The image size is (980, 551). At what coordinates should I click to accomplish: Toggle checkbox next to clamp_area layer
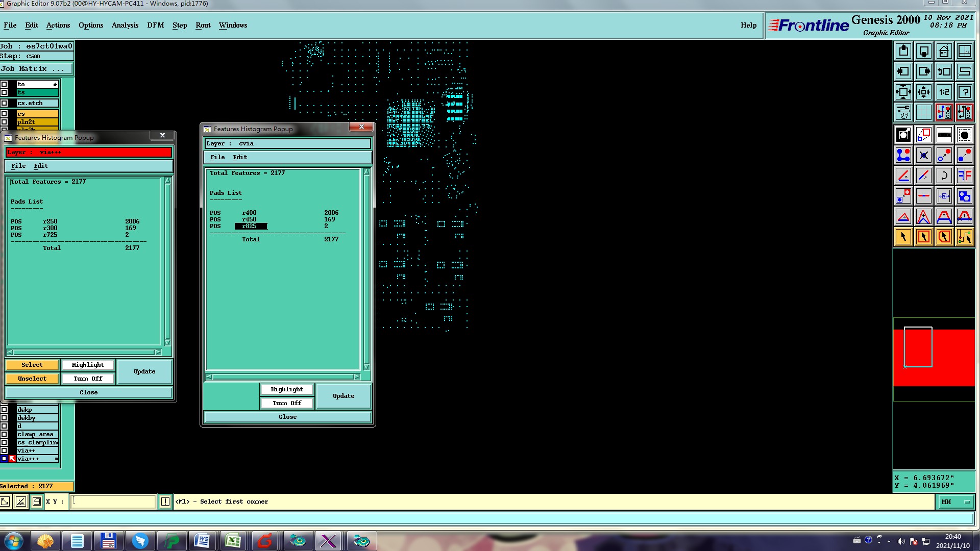point(4,434)
